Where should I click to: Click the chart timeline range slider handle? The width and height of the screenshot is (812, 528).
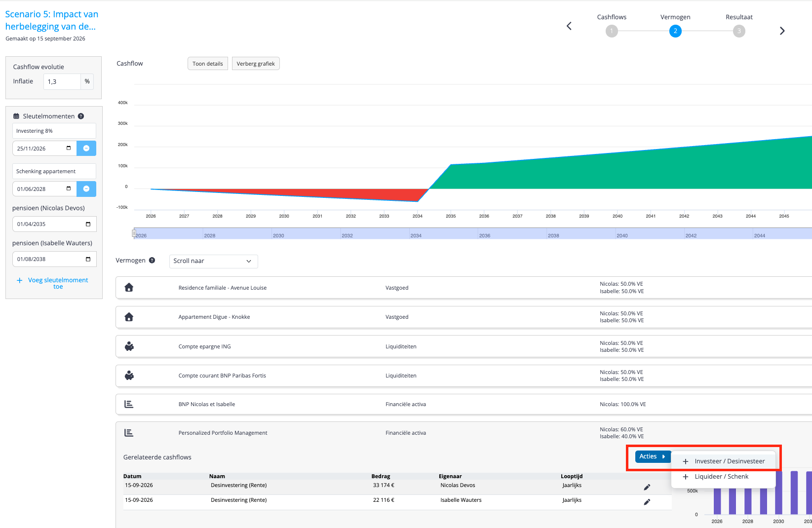pos(134,233)
